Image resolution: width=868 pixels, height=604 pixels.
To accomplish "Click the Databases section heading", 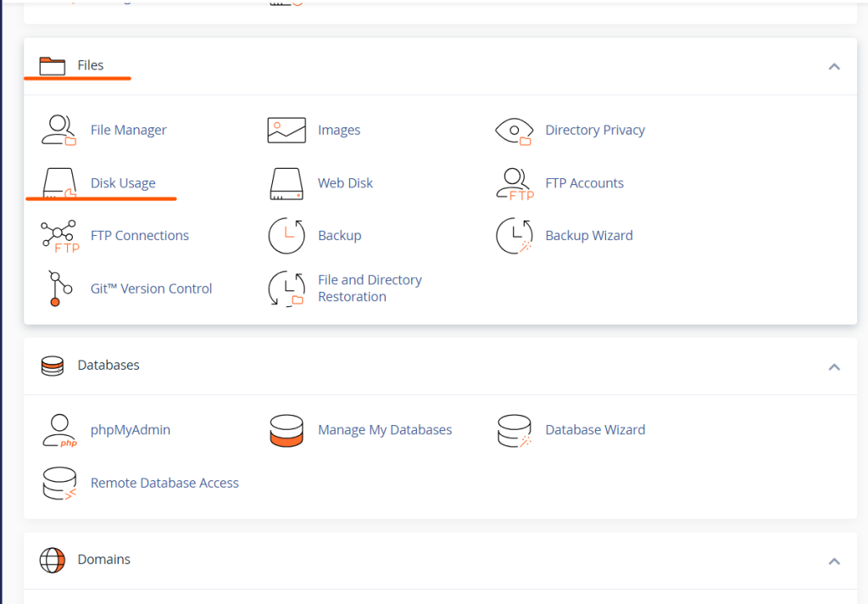I will 108,365.
